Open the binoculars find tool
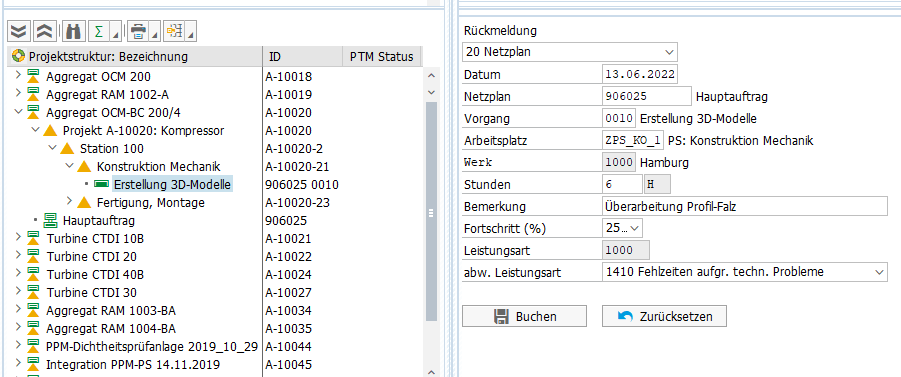 [x=73, y=32]
